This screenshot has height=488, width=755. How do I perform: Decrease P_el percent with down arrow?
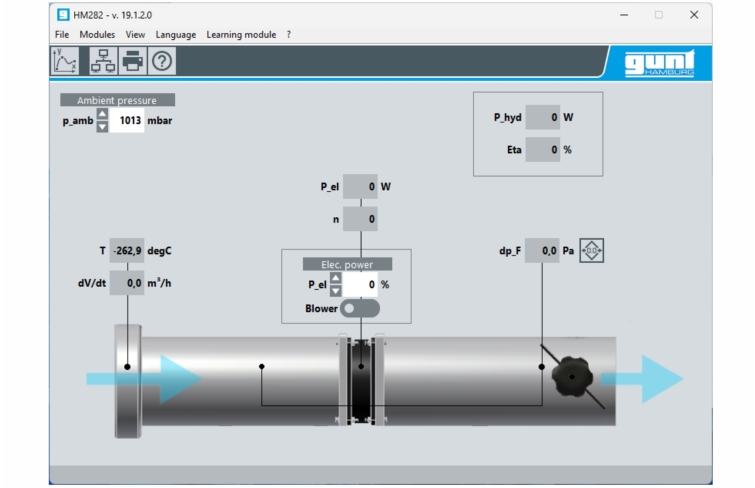pos(335,291)
